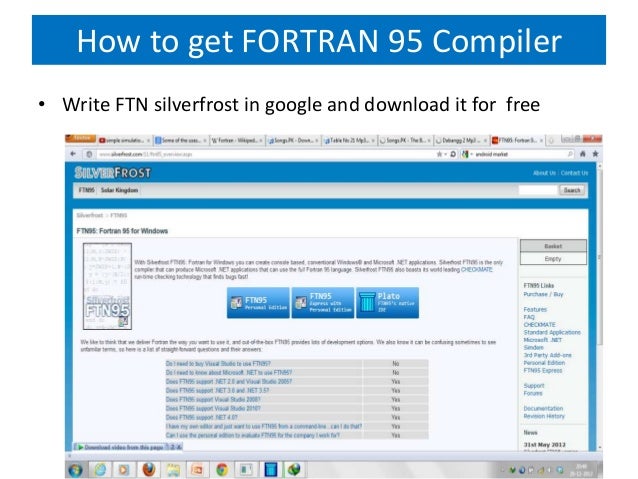Click the taskbar clock
638x479 pixels.
pyautogui.click(x=582, y=470)
